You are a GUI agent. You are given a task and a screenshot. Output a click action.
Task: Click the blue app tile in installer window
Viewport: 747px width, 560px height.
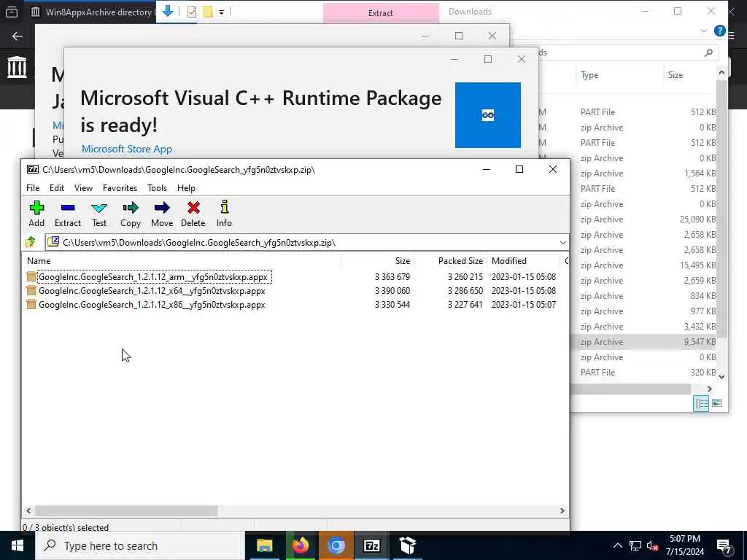(x=488, y=115)
